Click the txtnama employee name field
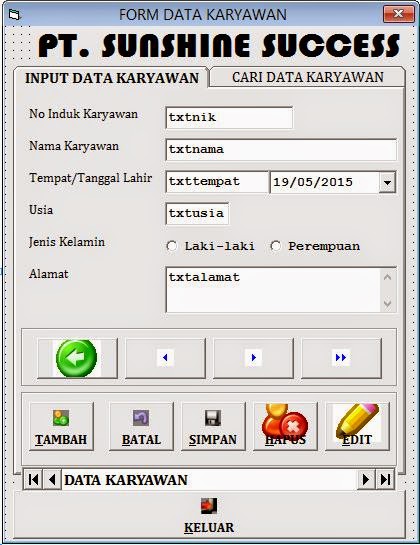Screen dimensions: 420x545 (281, 150)
